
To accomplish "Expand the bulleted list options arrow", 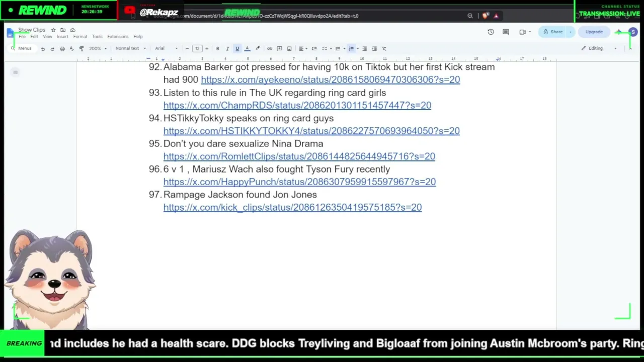I will pos(344,49).
